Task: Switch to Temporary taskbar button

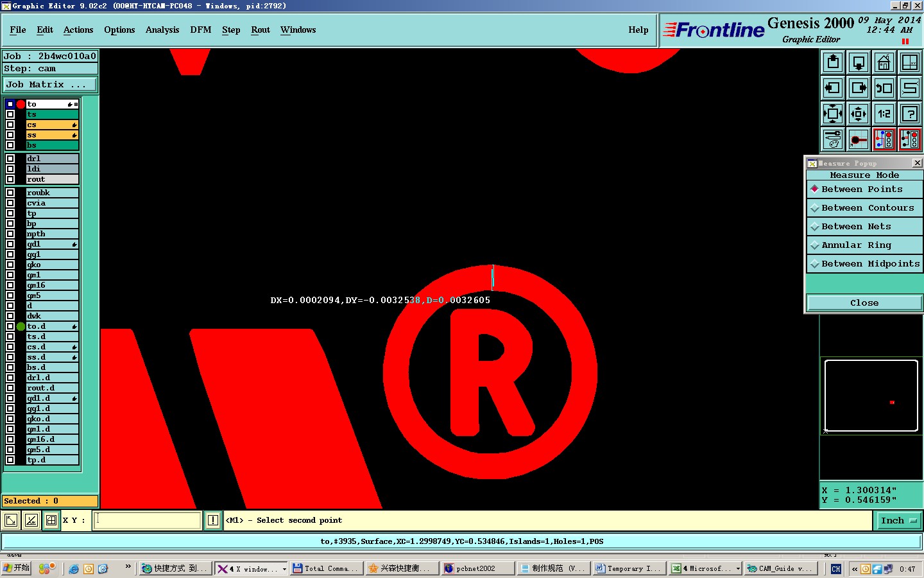Action: click(629, 569)
